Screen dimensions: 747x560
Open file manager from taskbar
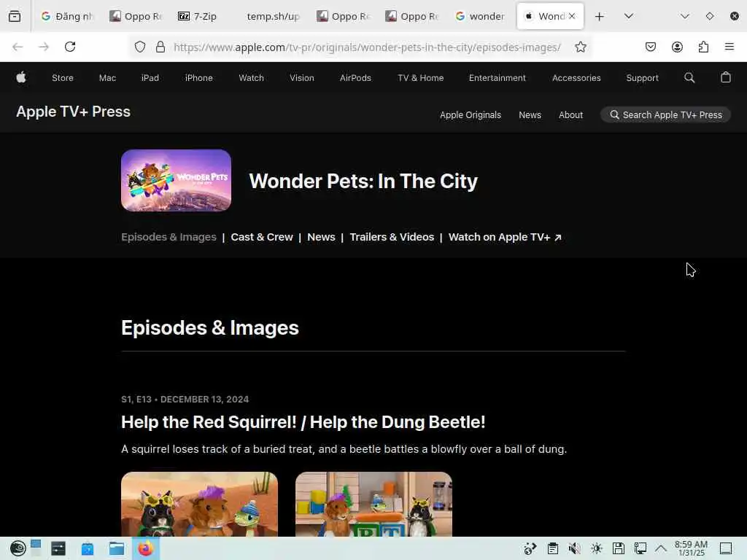[116, 548]
